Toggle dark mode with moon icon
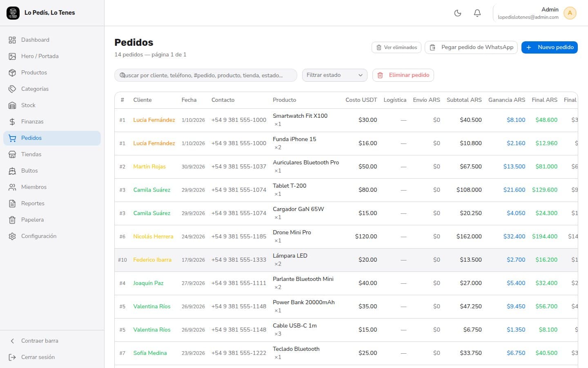The height and width of the screenshot is (368, 588). 458,13
